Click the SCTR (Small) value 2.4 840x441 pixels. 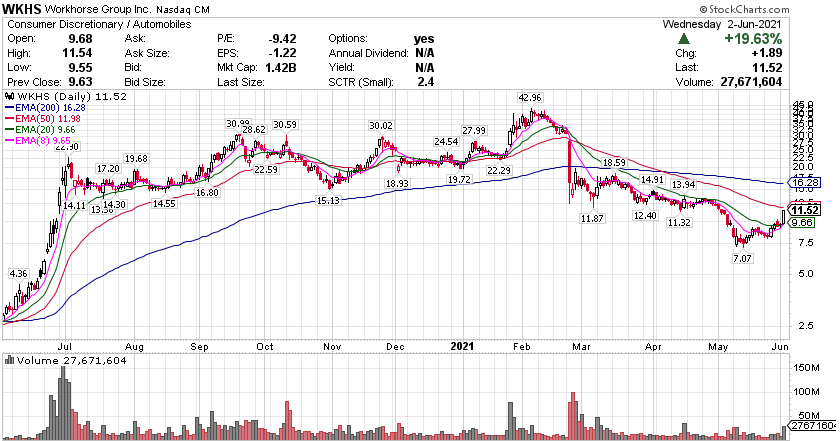(426, 82)
